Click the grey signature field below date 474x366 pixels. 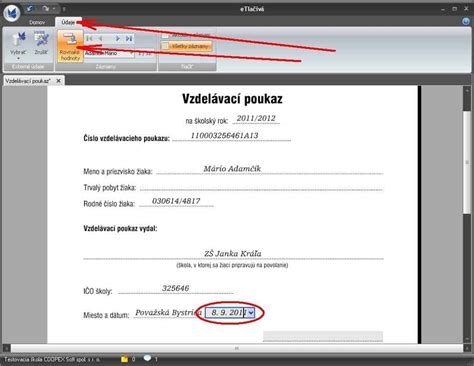pyautogui.click(x=323, y=336)
